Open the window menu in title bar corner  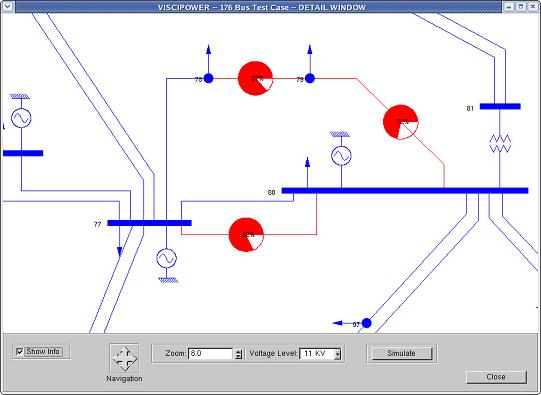click(8, 7)
